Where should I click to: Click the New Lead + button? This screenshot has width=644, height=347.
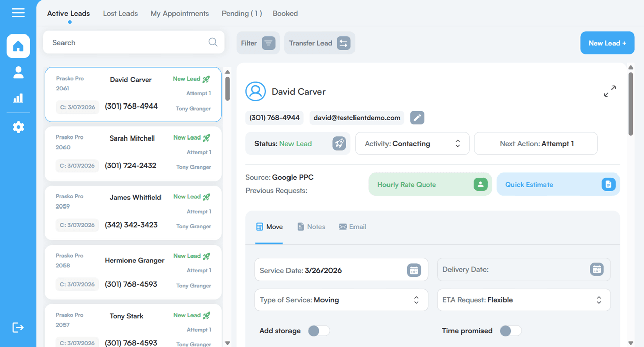coord(607,43)
